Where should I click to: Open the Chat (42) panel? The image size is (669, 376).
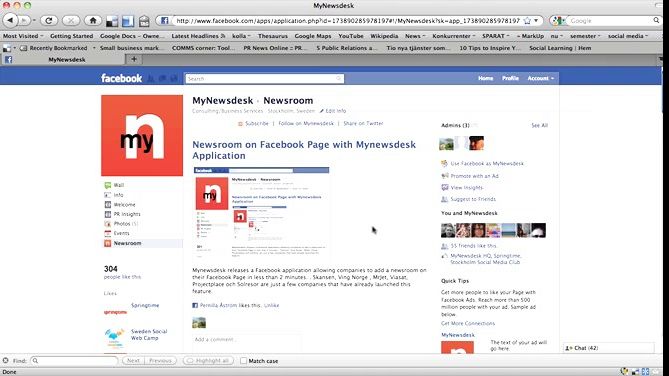pyautogui.click(x=609, y=348)
